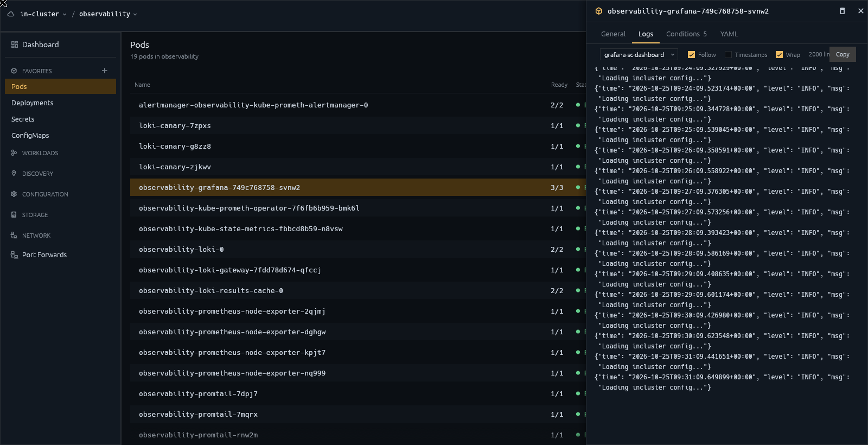Click the pod cube icon in panel header
The image size is (868, 445).
[599, 11]
